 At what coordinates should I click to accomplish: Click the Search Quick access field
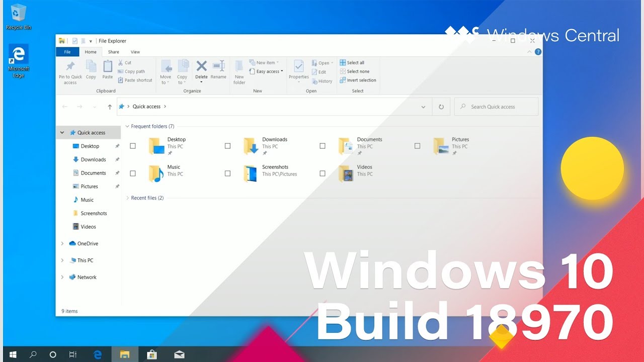[496, 107]
